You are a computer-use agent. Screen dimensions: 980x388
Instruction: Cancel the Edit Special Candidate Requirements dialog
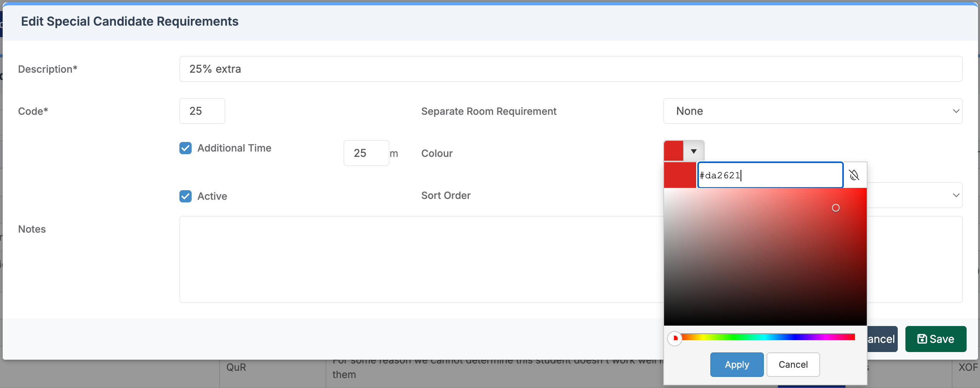[x=881, y=339]
